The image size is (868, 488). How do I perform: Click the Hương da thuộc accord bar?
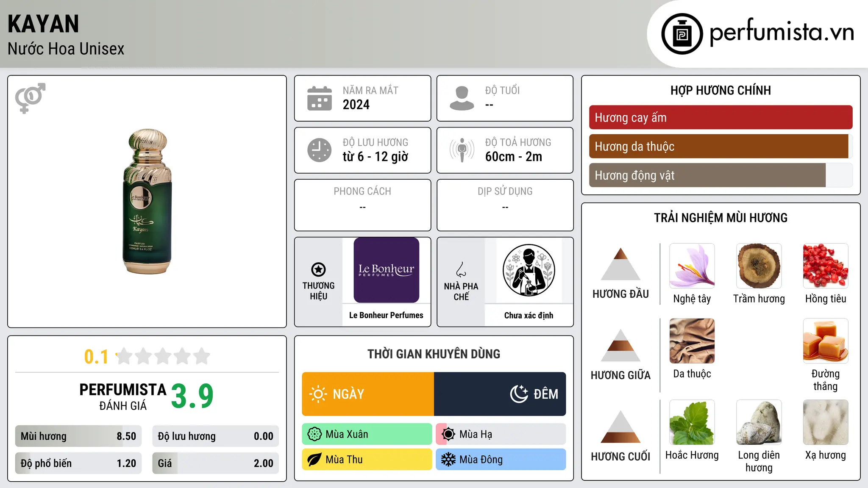(x=721, y=146)
